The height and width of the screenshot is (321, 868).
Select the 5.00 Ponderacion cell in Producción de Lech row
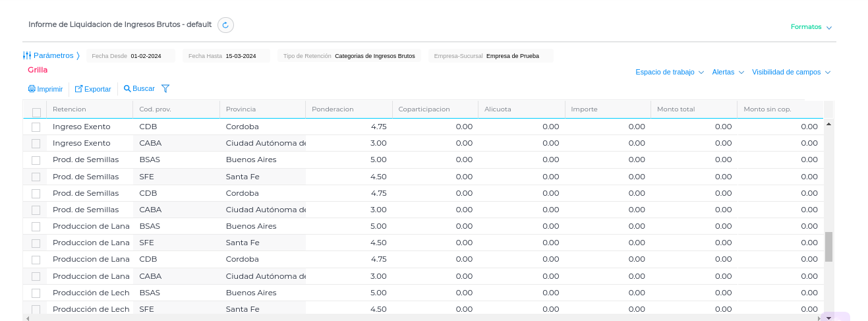[x=349, y=293]
